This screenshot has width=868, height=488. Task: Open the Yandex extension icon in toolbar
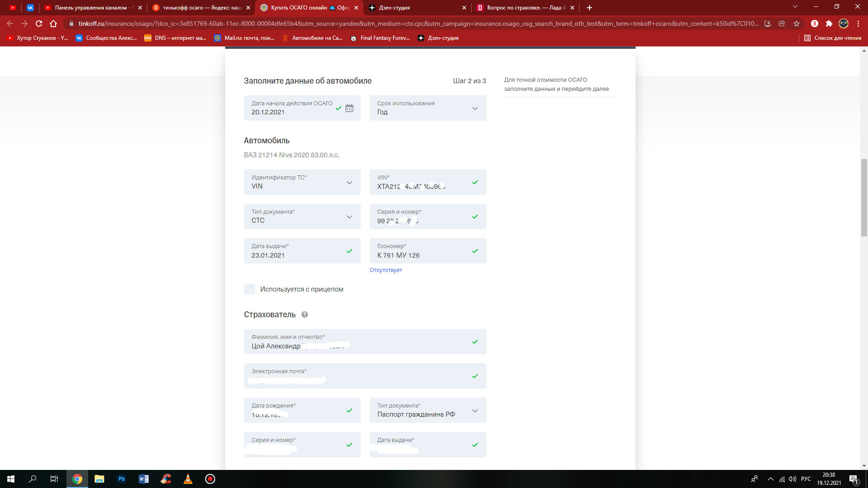(815, 23)
